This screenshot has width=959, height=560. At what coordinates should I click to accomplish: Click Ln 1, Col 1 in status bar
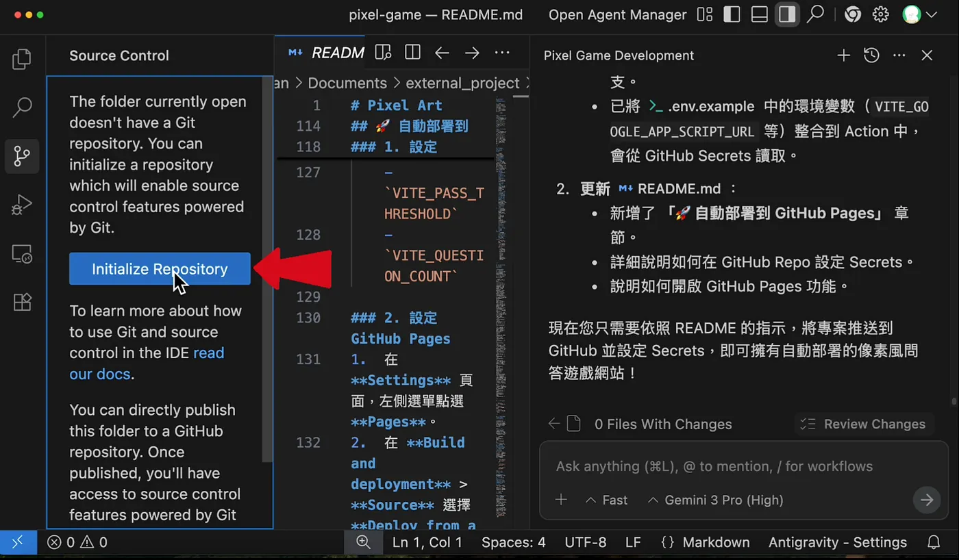(x=427, y=542)
